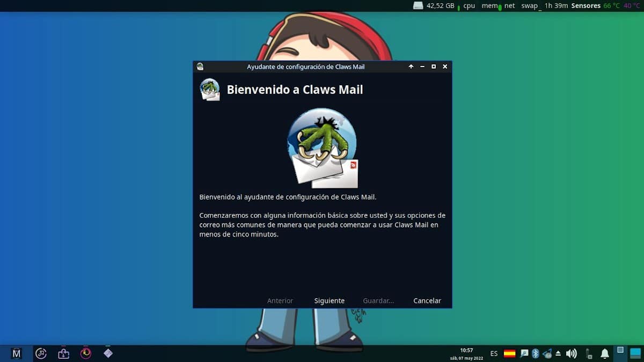Click the 40 °C temperature reading
644x362 pixels.
(x=632, y=6)
